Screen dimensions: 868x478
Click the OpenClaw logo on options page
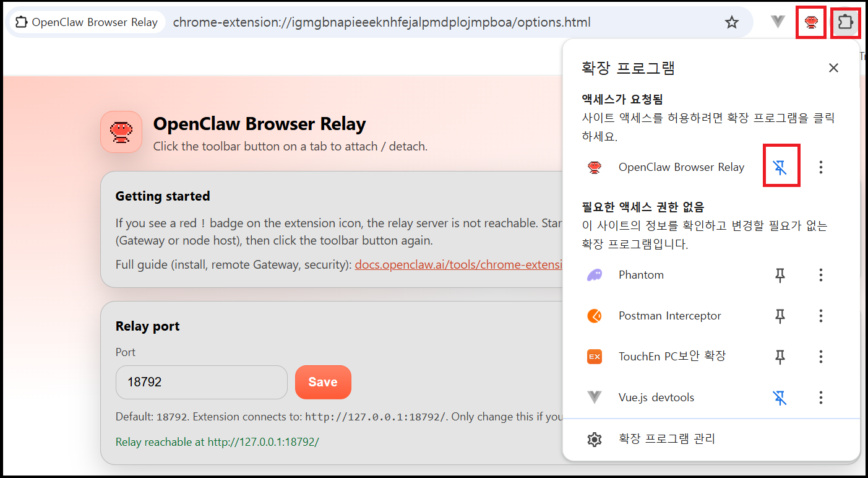click(x=121, y=132)
